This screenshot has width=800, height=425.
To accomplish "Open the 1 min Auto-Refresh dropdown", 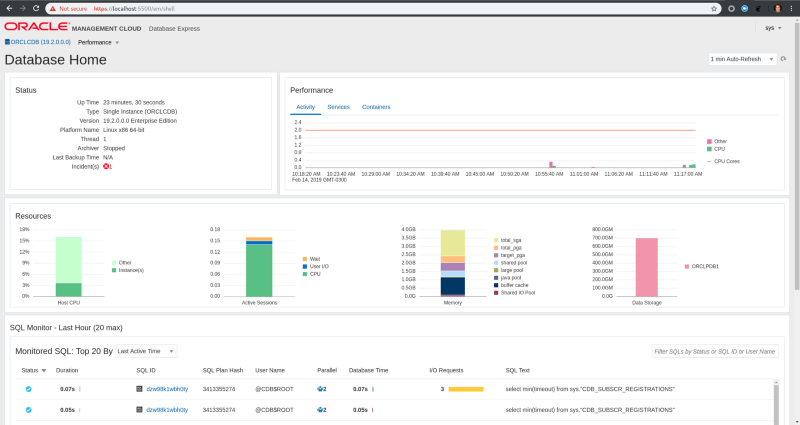I will coord(742,59).
